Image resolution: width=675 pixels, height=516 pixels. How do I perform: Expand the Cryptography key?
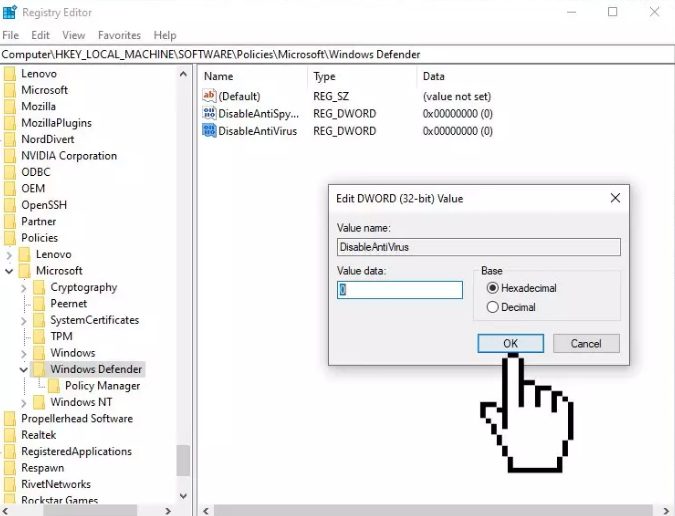tap(24, 287)
